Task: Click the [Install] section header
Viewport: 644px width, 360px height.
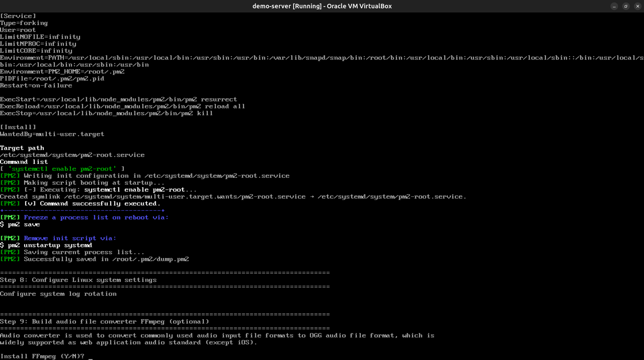Action: tap(18, 127)
